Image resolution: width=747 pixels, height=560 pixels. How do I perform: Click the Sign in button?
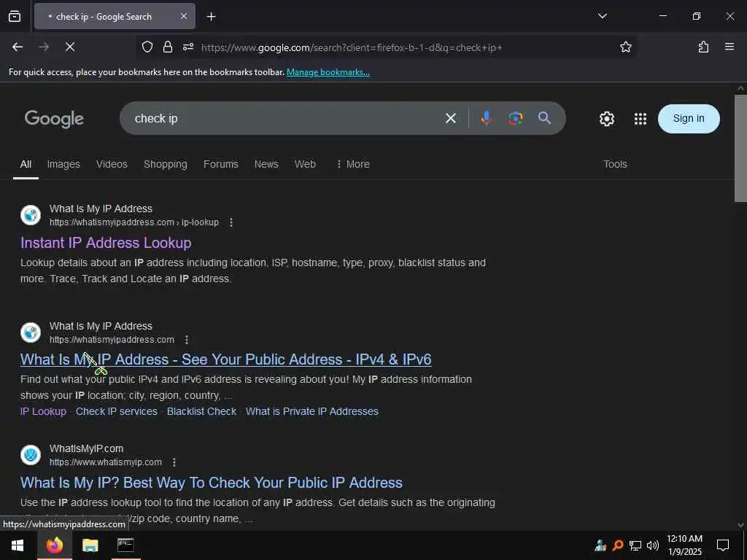689,119
